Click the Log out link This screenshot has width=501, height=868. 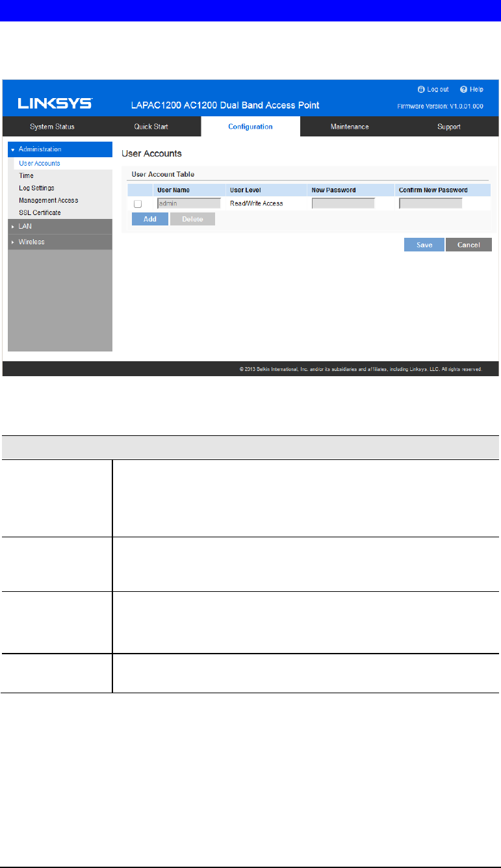click(438, 90)
